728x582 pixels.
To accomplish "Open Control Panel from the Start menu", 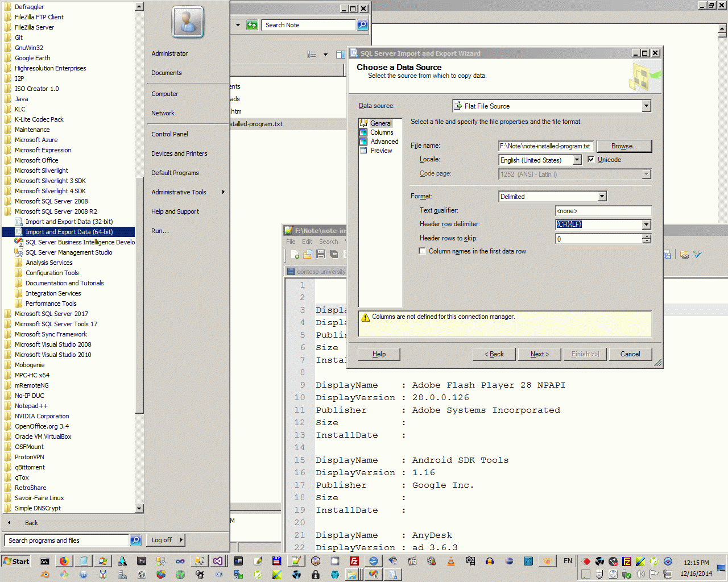I will [169, 134].
